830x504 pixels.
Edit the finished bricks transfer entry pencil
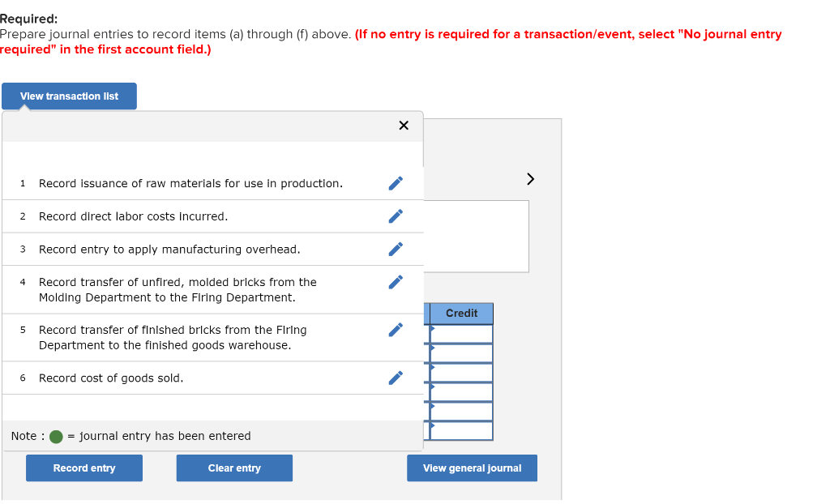(x=396, y=330)
